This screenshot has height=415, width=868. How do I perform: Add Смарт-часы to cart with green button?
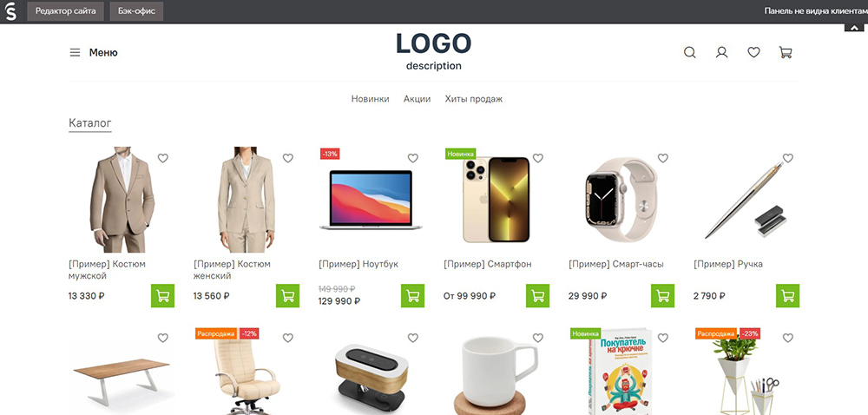click(662, 295)
